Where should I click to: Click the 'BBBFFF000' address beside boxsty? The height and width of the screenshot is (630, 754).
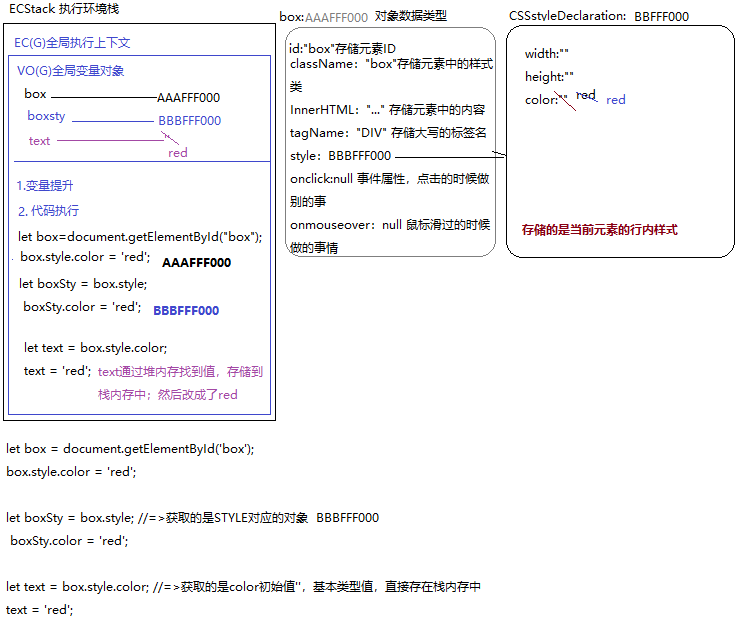[x=189, y=121]
